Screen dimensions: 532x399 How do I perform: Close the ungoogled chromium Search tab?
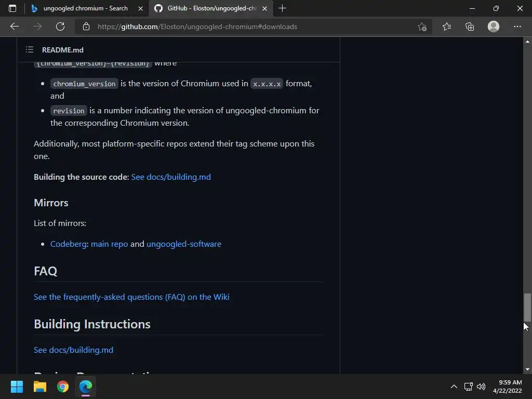coord(140,8)
